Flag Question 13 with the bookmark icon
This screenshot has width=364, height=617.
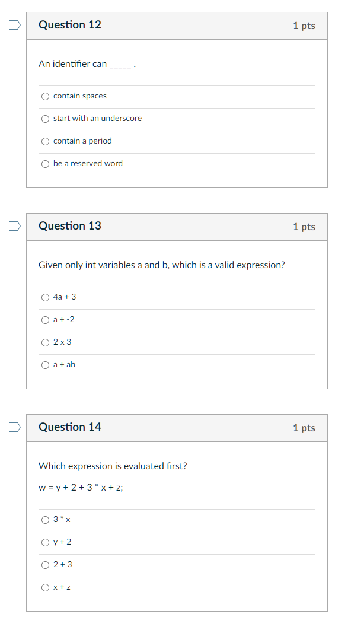(x=15, y=226)
